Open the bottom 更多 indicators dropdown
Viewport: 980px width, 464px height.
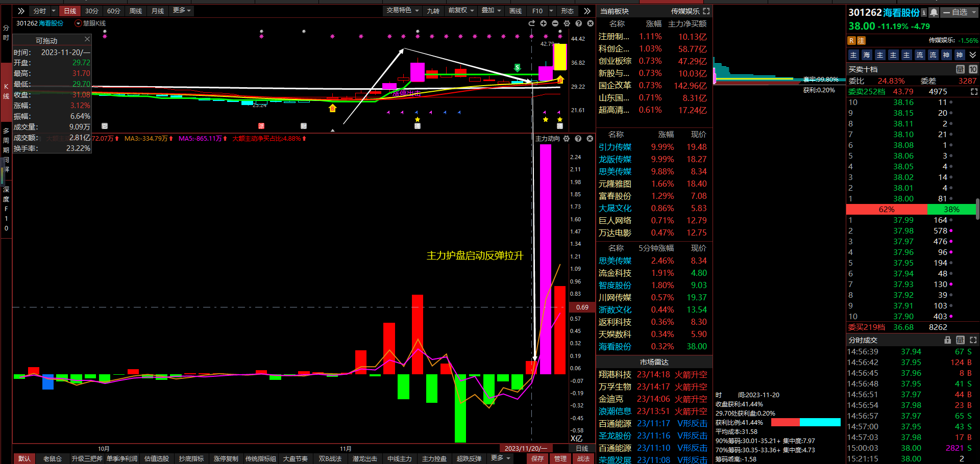point(501,458)
